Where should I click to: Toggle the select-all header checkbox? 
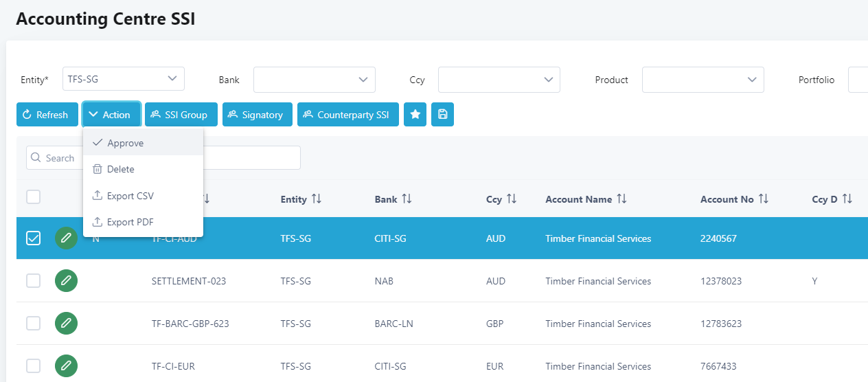pos(33,197)
